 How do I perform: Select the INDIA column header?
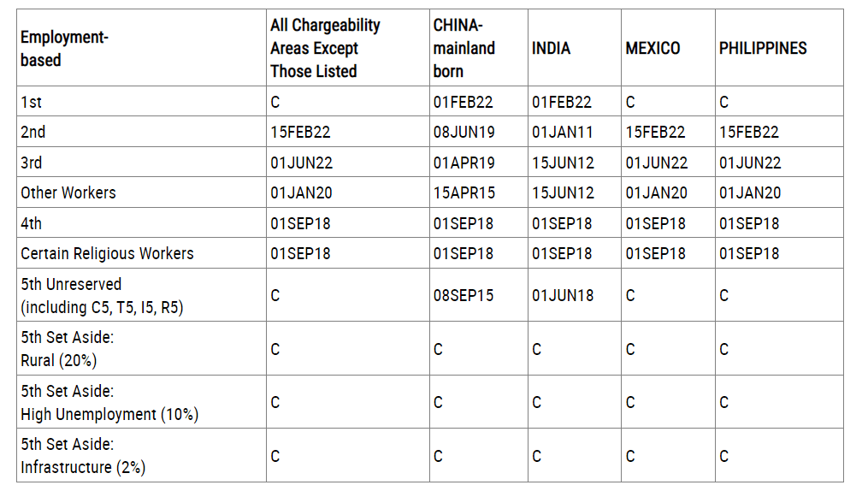[x=552, y=49]
